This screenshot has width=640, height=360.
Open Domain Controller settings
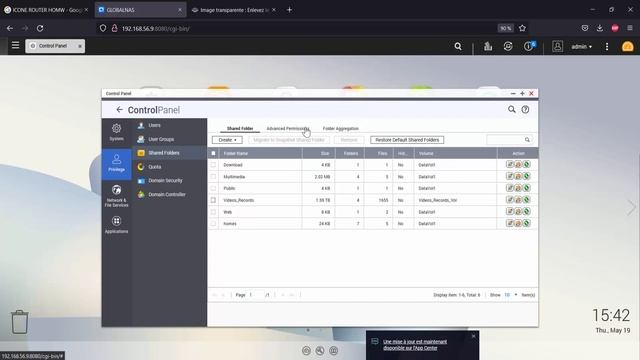coord(167,194)
